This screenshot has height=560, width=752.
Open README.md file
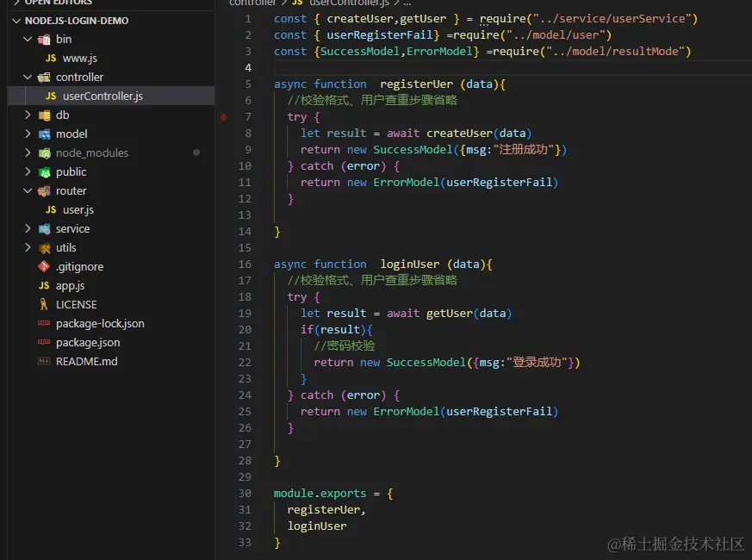click(86, 361)
